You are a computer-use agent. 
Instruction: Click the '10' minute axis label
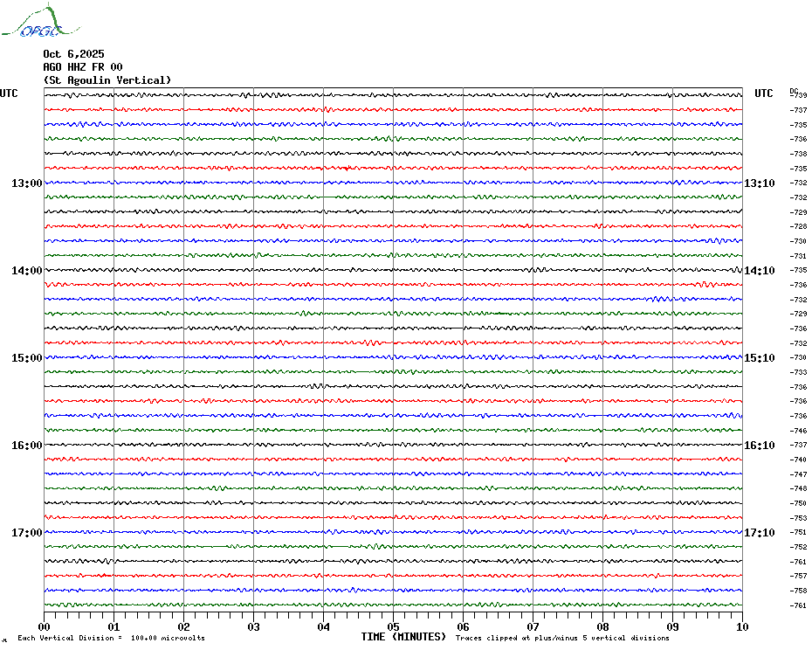743,626
